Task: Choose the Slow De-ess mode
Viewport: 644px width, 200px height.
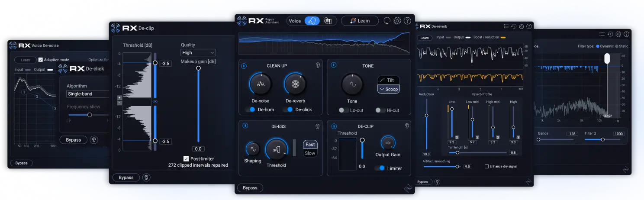Action: [310, 153]
